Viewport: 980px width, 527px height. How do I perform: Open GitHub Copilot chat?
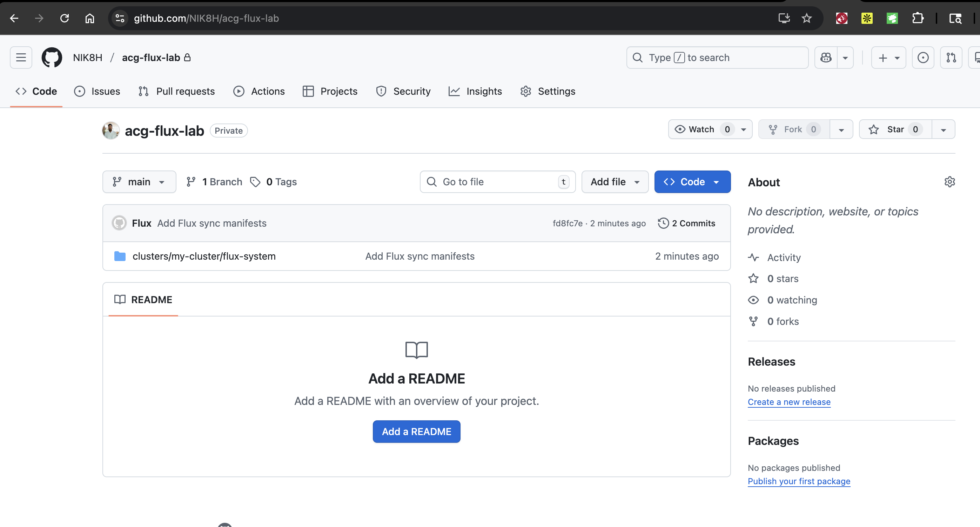pos(826,58)
